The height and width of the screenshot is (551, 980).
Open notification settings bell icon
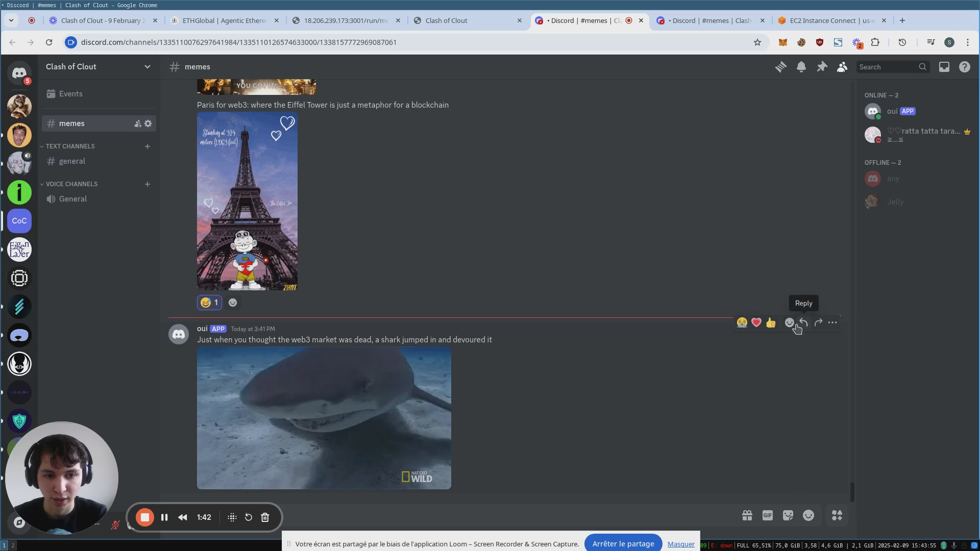801,67
